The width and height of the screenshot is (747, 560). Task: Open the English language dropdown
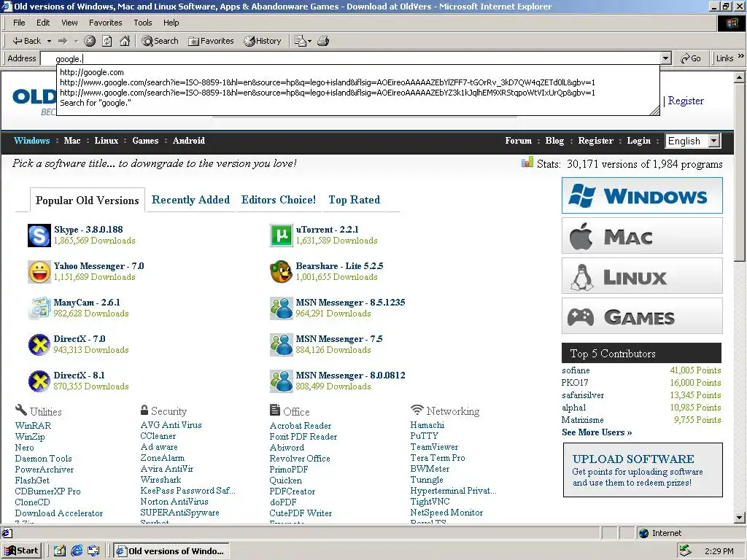[693, 141]
